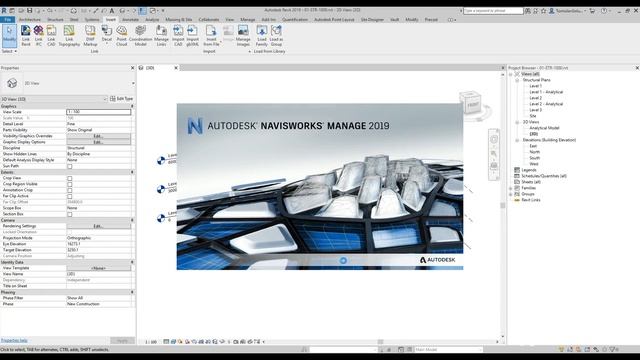The width and height of the screenshot is (640, 360).
Task: Enable the Crop View checkbox
Action: (70, 178)
